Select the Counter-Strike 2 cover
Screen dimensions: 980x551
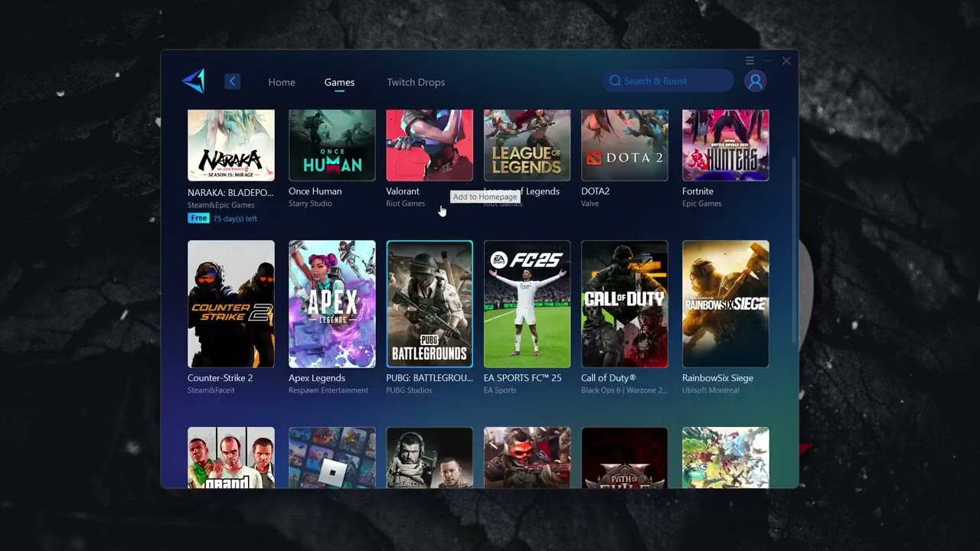click(231, 304)
